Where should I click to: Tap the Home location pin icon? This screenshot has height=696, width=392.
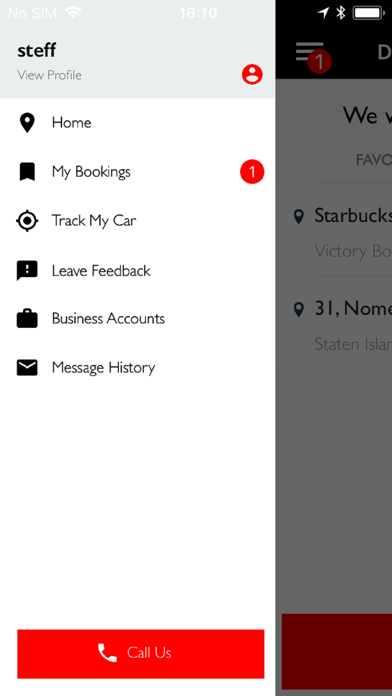point(27,123)
